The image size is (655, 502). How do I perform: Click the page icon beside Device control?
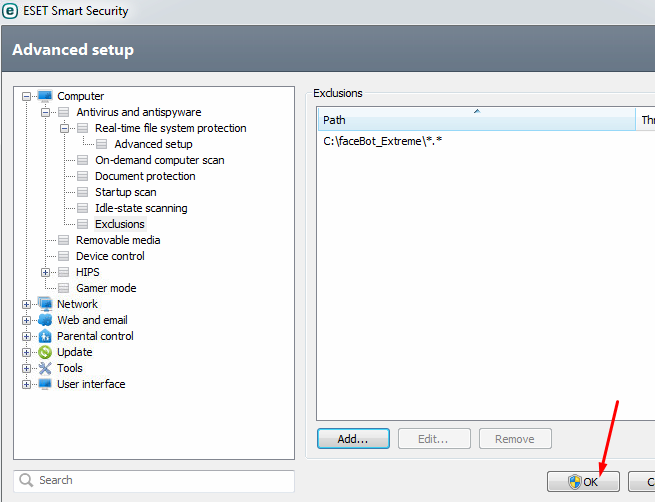[63, 256]
